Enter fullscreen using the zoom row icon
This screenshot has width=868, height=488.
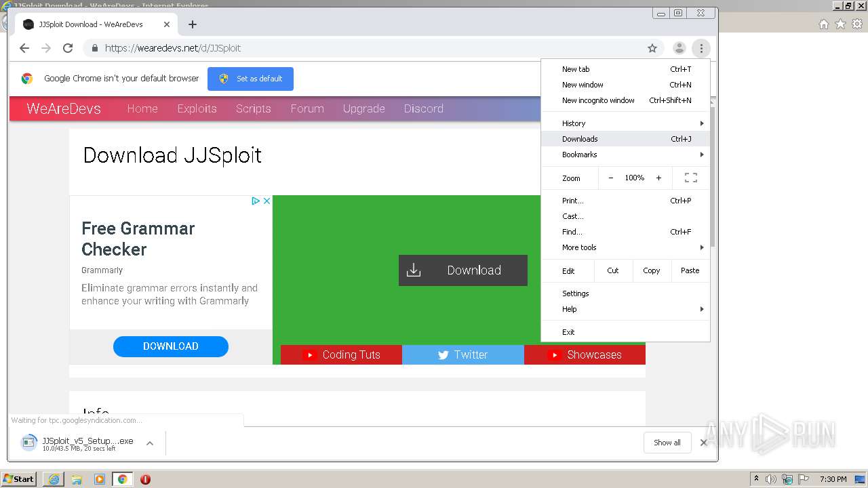[691, 178]
